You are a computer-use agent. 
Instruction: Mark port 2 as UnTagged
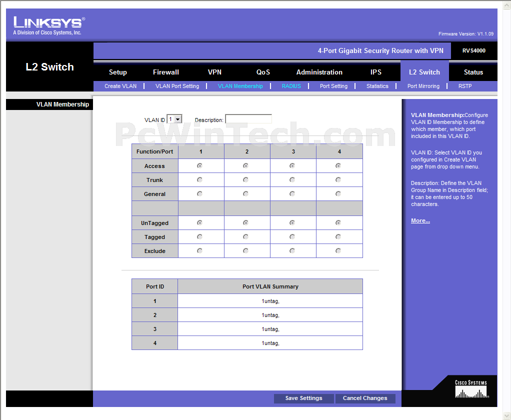pyautogui.click(x=245, y=223)
